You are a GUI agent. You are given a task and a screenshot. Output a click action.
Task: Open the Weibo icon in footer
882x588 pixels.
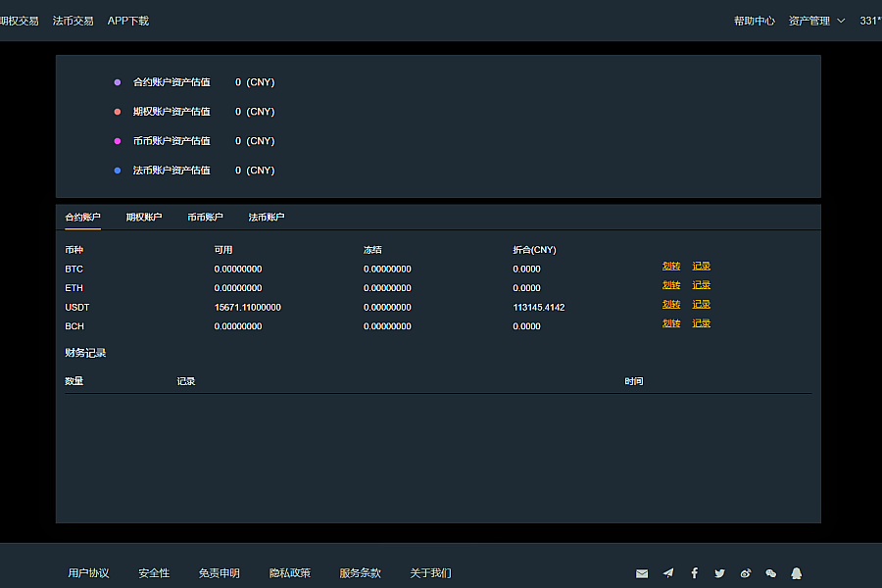tap(746, 573)
